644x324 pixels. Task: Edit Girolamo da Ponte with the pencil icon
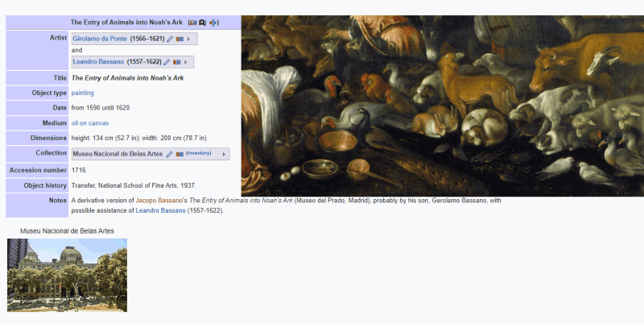(170, 39)
